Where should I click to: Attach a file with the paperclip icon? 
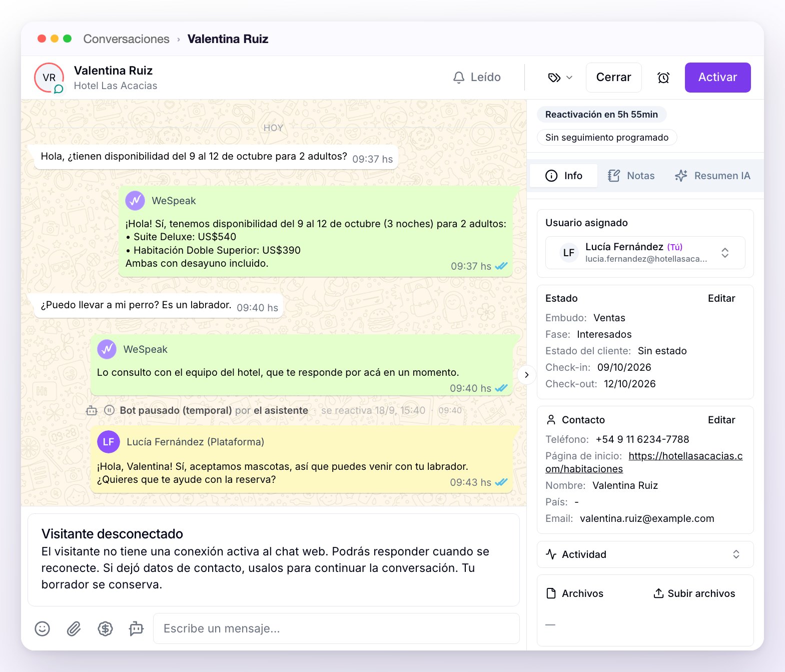74,628
